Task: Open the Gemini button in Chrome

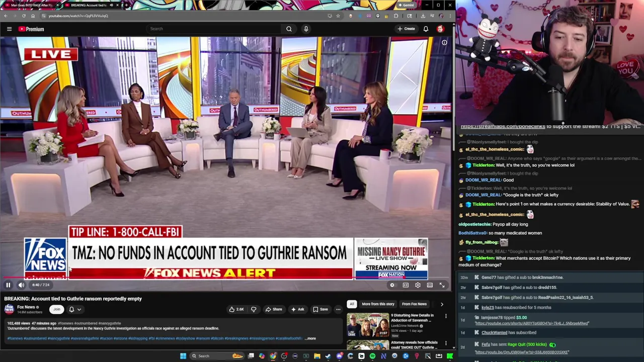Action: coord(407,5)
